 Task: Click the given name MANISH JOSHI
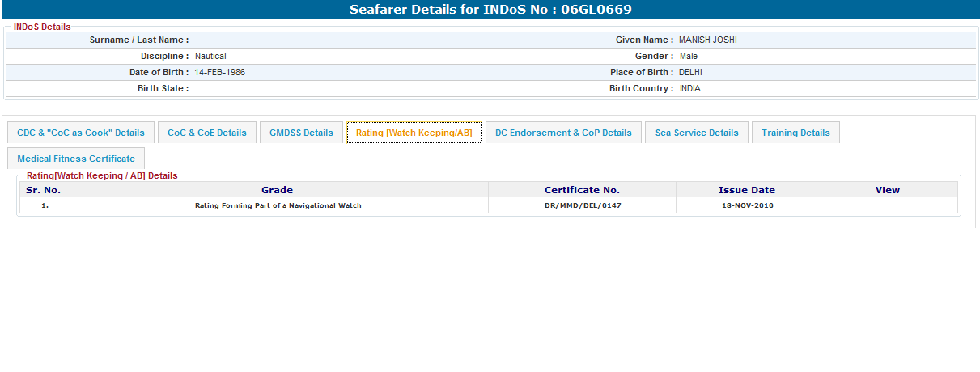(x=707, y=40)
